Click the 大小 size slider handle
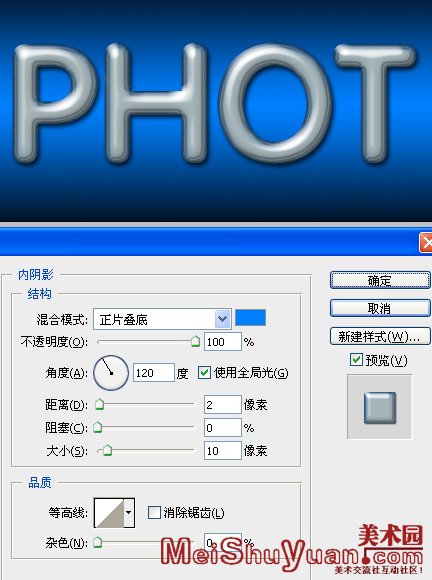432x580 pixels. [x=107, y=450]
